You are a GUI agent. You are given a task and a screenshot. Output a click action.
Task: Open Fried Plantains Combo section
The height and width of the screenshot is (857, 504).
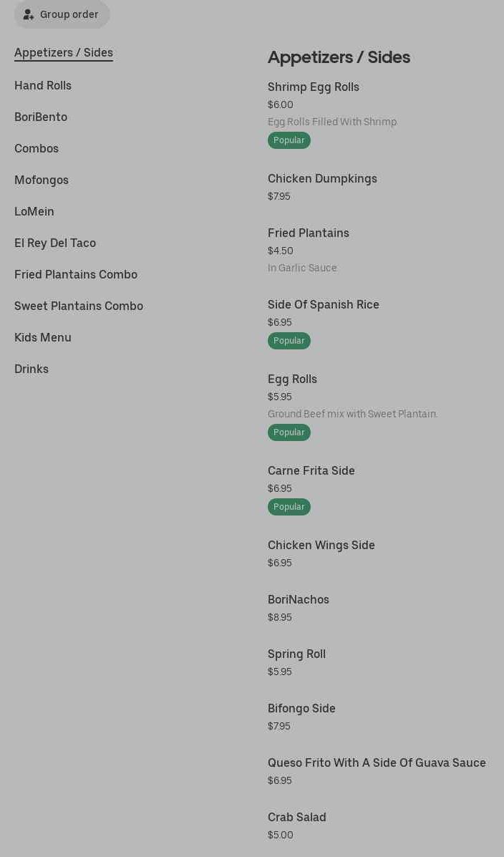pyautogui.click(x=76, y=275)
